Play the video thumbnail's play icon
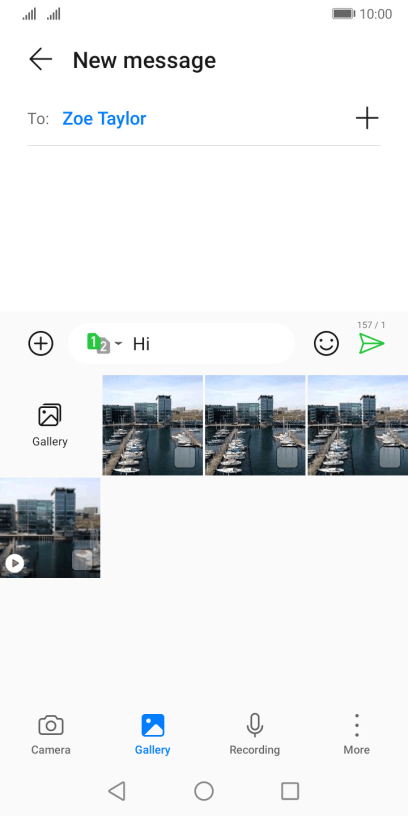Screen dimensions: 408x816 click(x=15, y=563)
